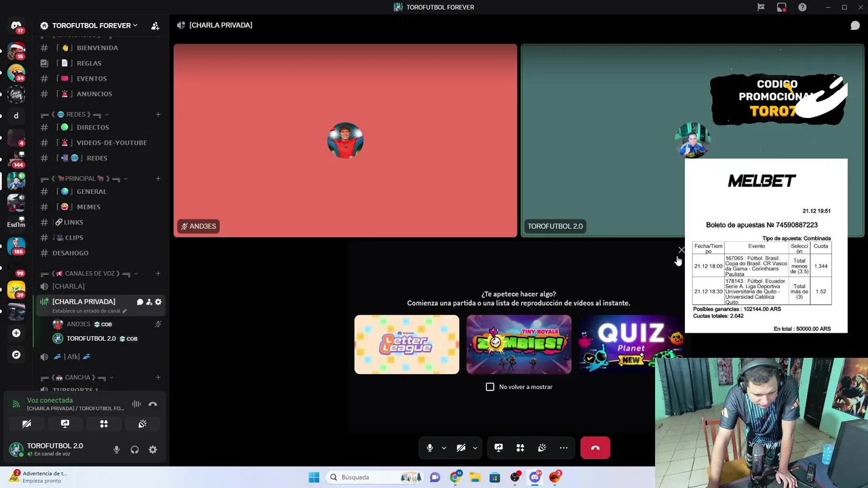Viewport: 868px width, 488px height.
Task: Click Add a Server plus icon
Action: point(16,333)
